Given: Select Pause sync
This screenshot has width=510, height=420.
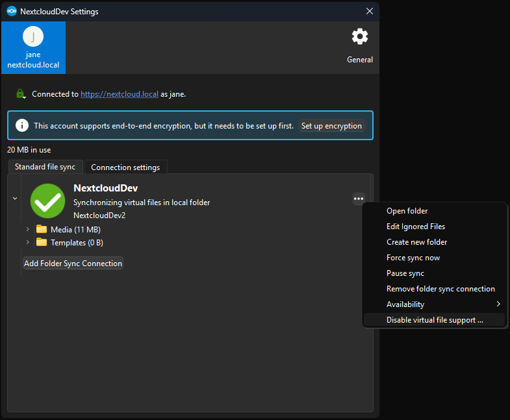Looking at the screenshot, I should click(434, 273).
